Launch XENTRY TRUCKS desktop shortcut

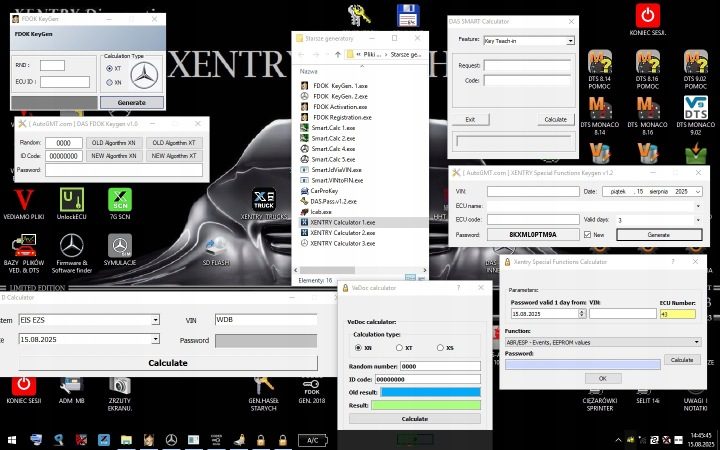(x=264, y=204)
